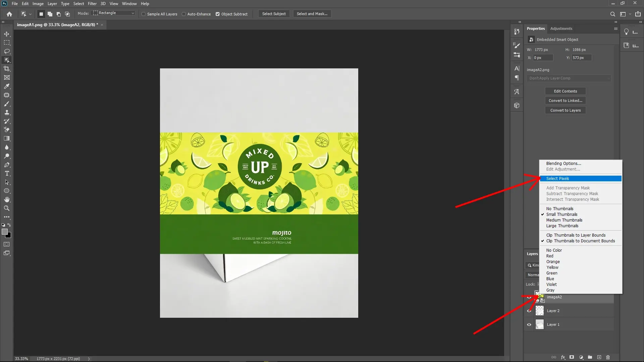Pick the Eyedropper tool
The image size is (644, 362).
[7, 86]
